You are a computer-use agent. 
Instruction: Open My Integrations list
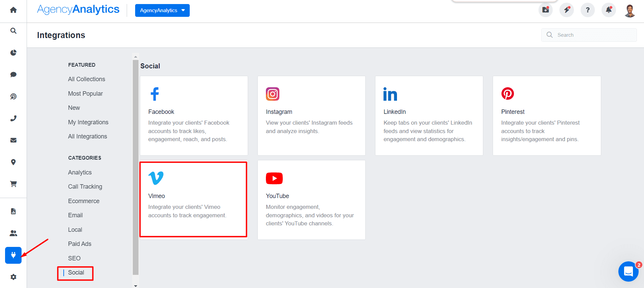pyautogui.click(x=88, y=122)
